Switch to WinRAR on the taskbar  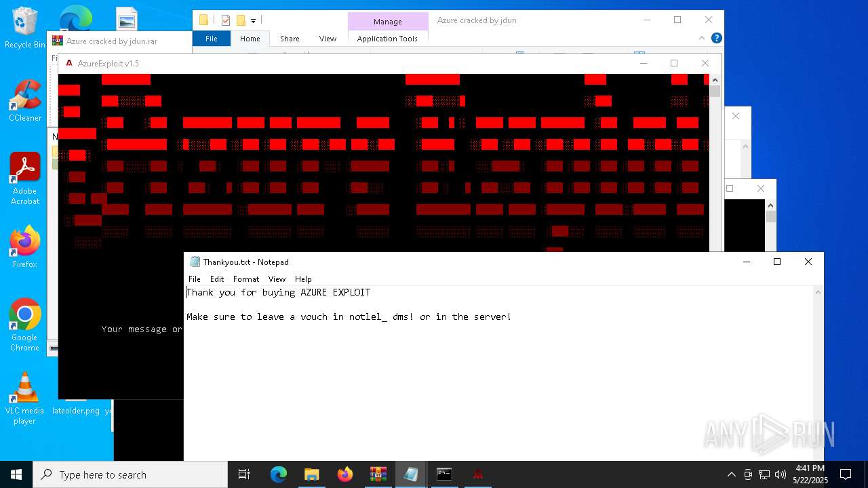coord(378,474)
